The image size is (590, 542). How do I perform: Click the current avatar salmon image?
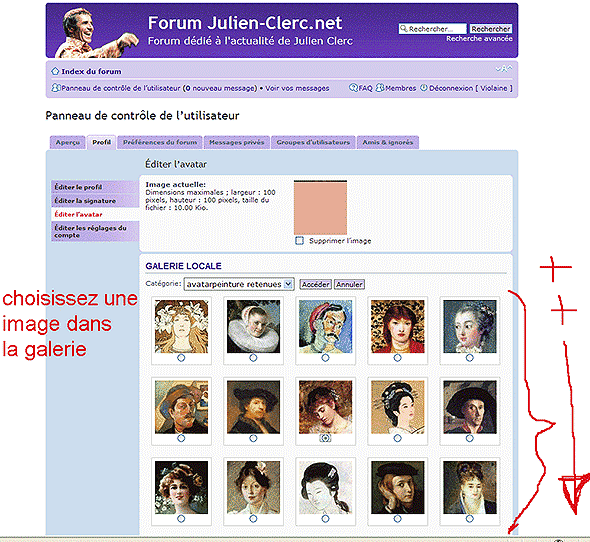click(320, 208)
